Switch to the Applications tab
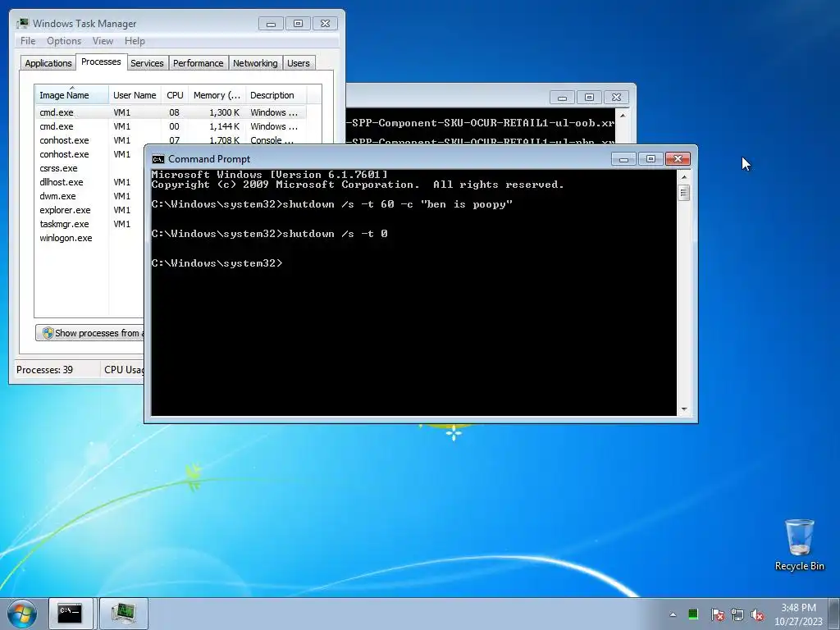Image resolution: width=840 pixels, height=630 pixels. tap(48, 63)
